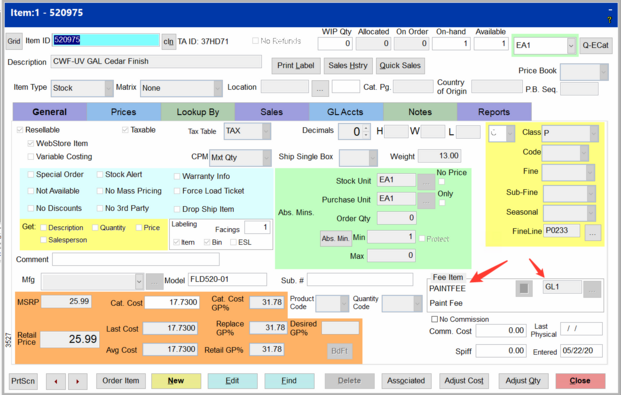Click the Adjust Qty button

click(523, 381)
